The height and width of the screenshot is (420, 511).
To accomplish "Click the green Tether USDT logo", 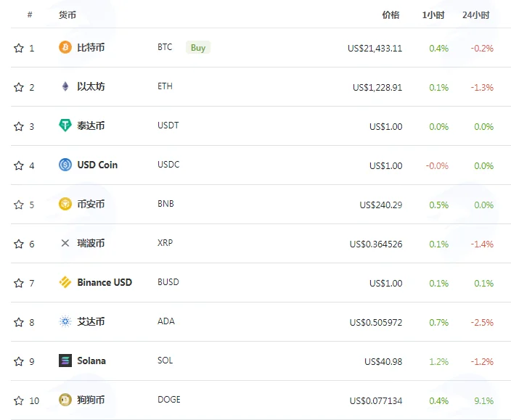I will (x=65, y=125).
